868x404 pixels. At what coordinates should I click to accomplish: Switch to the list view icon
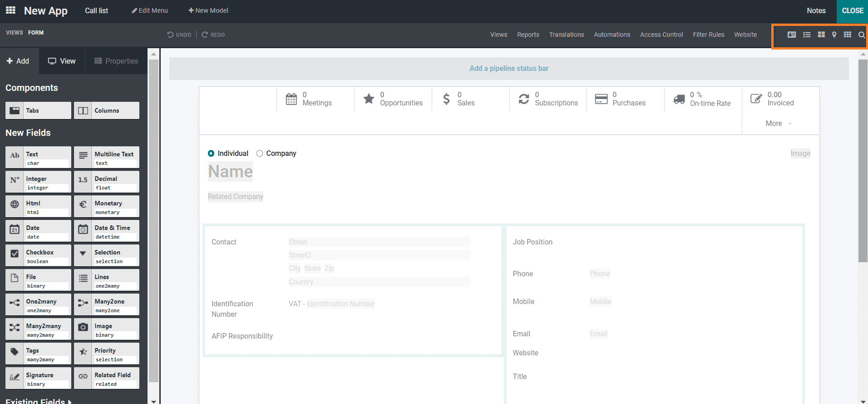point(807,35)
